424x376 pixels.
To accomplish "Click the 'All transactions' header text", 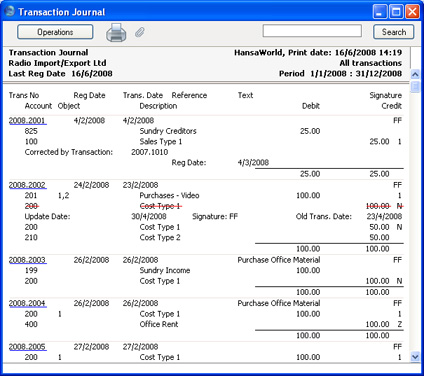I will 371,63.
